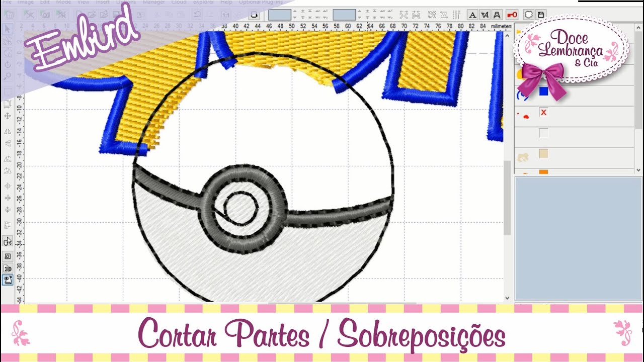Click the canvas vertical scrollbar thumb

pos(507,198)
